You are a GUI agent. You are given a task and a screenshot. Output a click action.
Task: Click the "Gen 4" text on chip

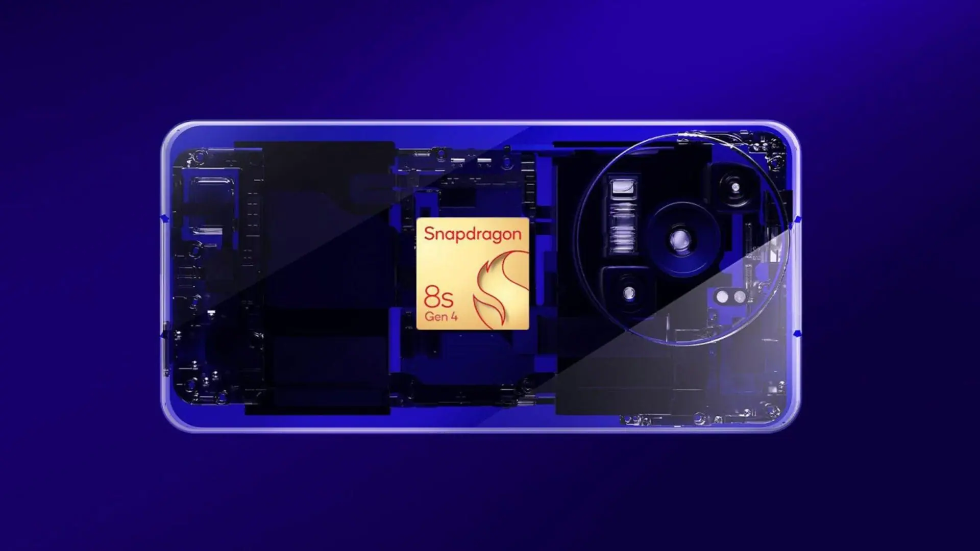coord(441,317)
